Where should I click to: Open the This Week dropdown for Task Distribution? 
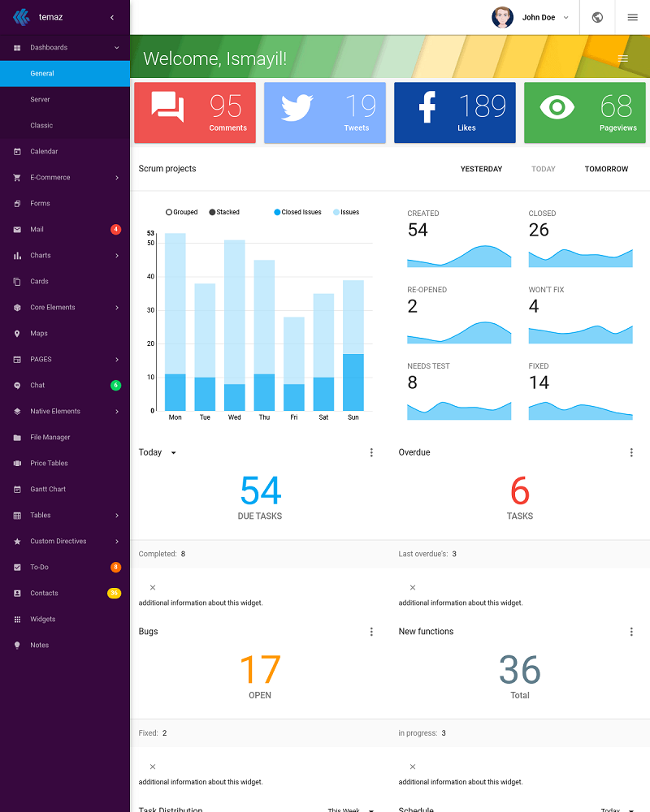349,810
